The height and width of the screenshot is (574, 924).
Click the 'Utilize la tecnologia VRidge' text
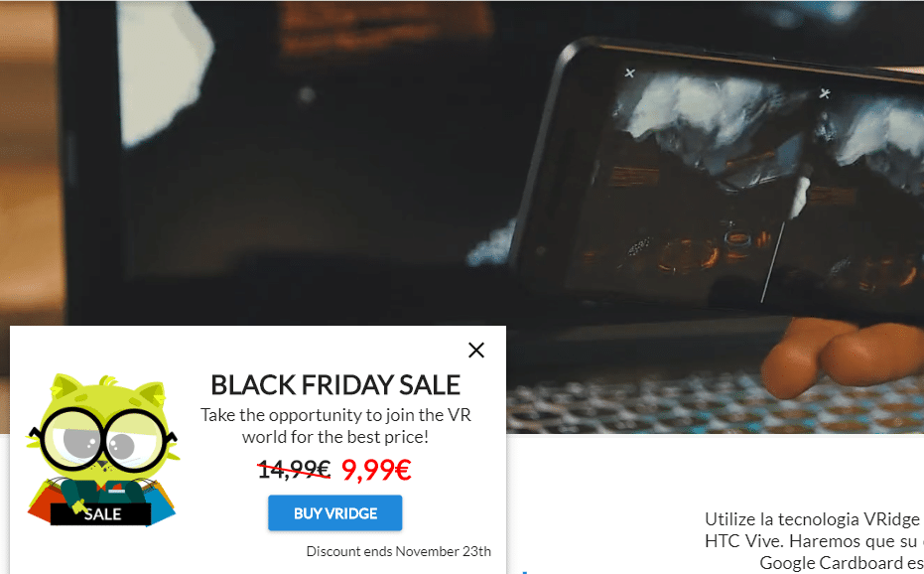(812, 519)
